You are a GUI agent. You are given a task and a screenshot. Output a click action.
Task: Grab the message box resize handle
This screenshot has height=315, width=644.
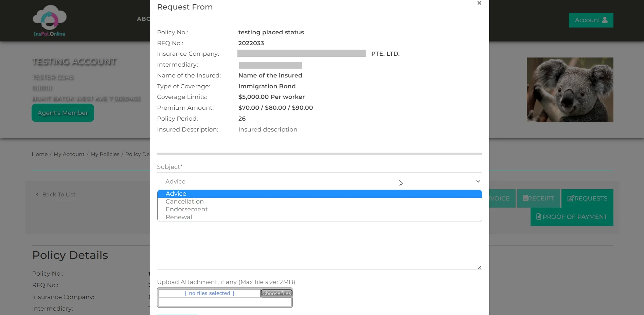tap(479, 267)
